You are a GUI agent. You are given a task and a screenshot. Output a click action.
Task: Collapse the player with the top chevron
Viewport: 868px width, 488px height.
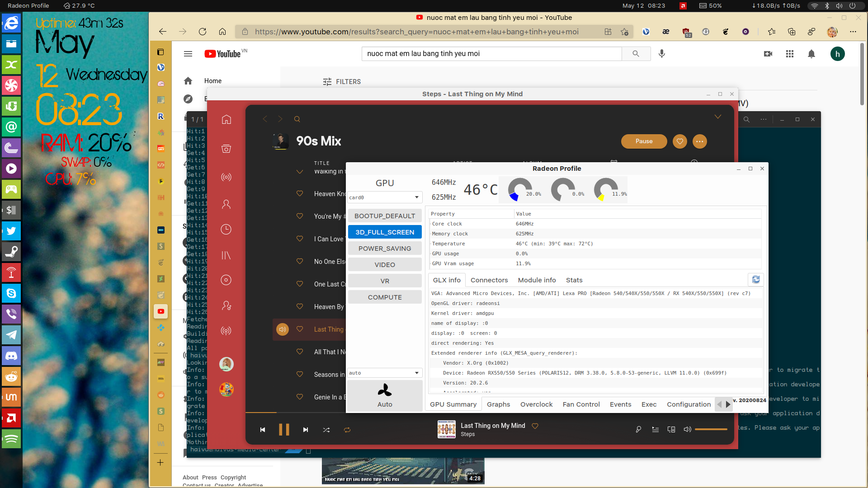(x=718, y=117)
